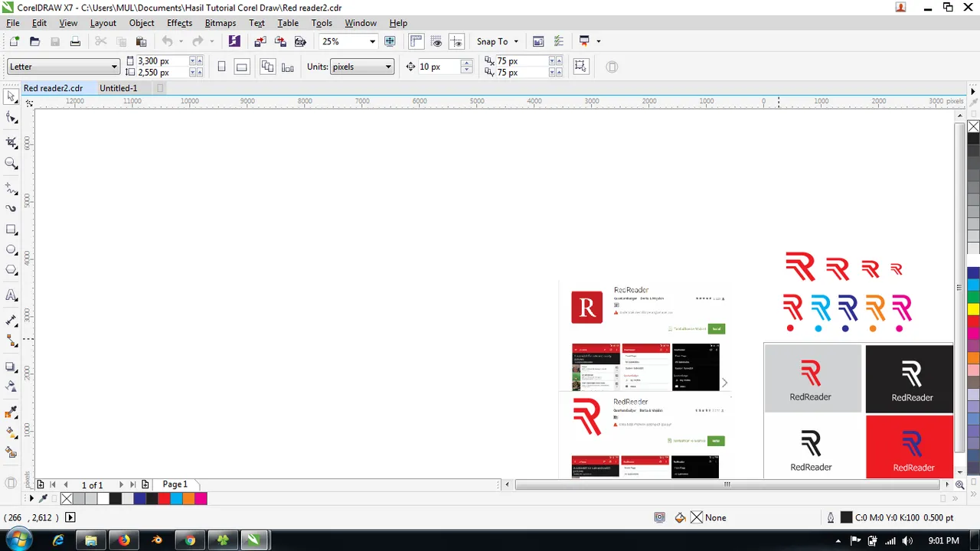Click the page width field

[x=162, y=60]
